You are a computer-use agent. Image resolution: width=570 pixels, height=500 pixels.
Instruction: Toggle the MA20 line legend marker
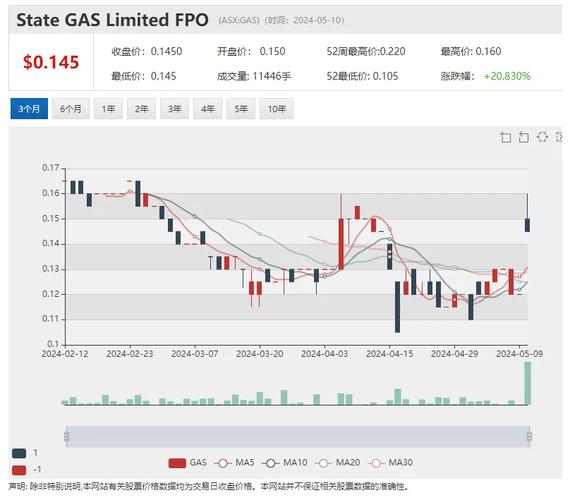click(x=324, y=463)
